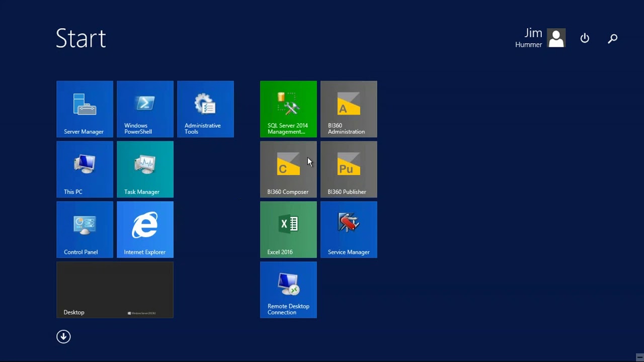Open the Desktop tile
Screen dimensions: 644x362
pyautogui.click(x=115, y=290)
